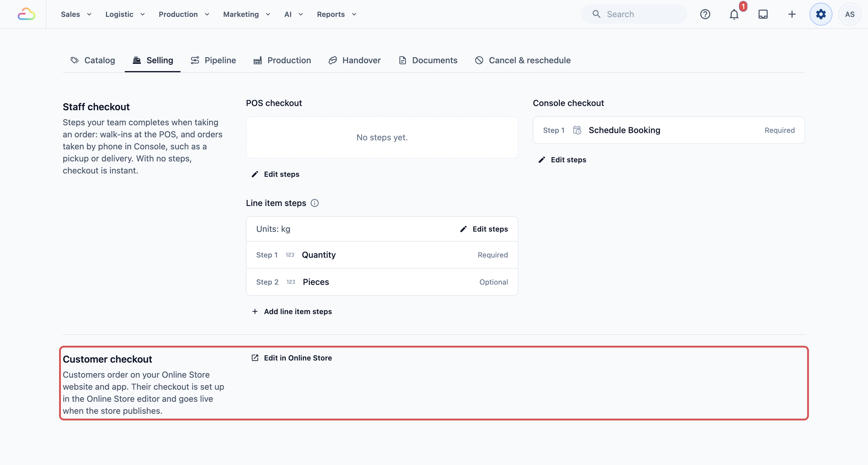Open the AS user avatar menu

pyautogui.click(x=850, y=14)
